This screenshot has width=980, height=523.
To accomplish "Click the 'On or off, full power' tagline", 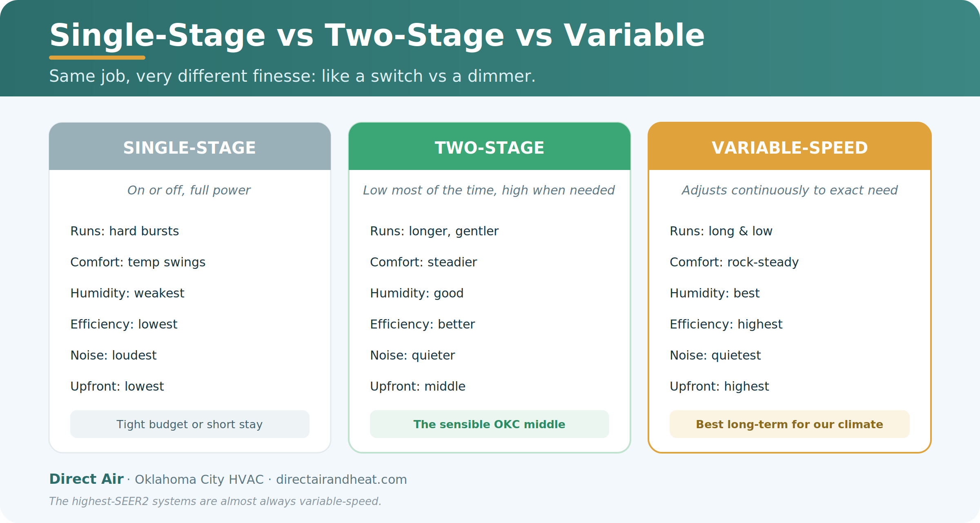I will click(189, 190).
